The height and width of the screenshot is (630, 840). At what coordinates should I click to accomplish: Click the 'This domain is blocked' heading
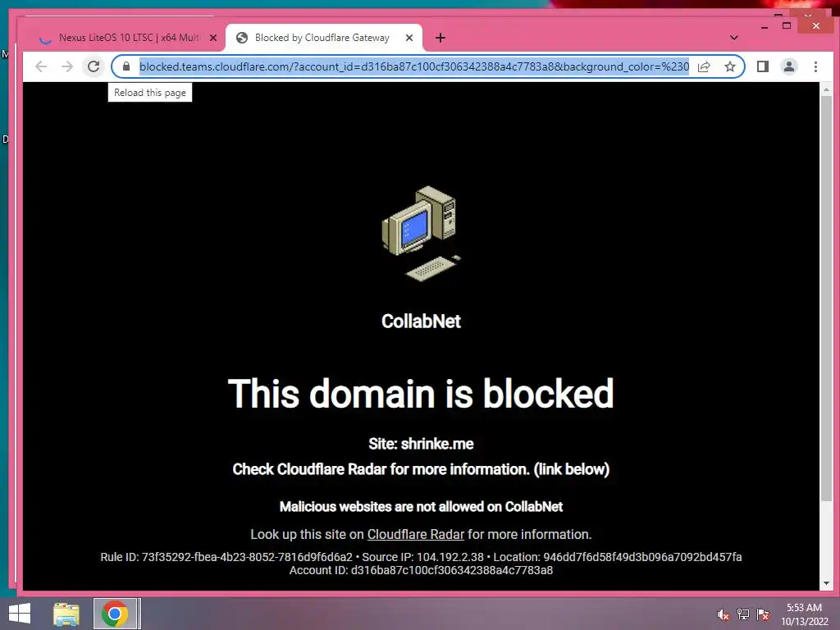coord(421,393)
